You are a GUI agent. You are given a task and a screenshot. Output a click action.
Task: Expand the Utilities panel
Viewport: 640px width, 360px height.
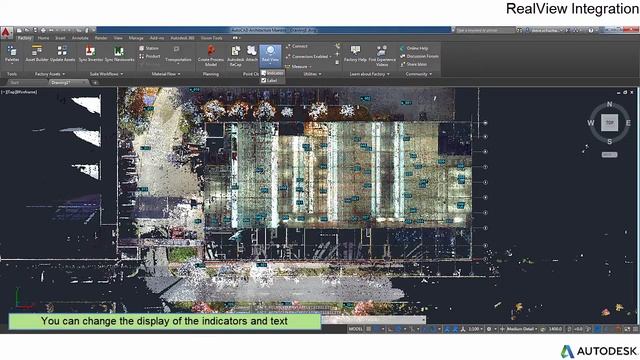coord(313,74)
